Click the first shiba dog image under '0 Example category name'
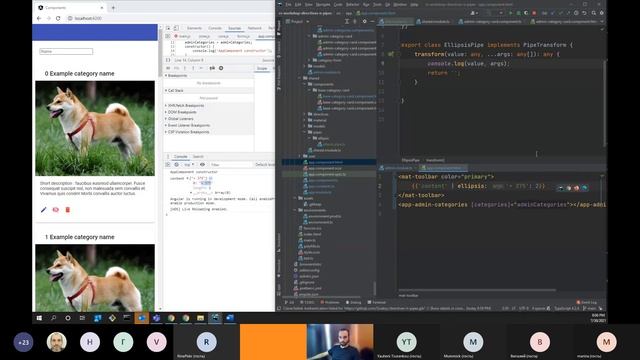Viewport: 640px width, 360px height. [95, 128]
